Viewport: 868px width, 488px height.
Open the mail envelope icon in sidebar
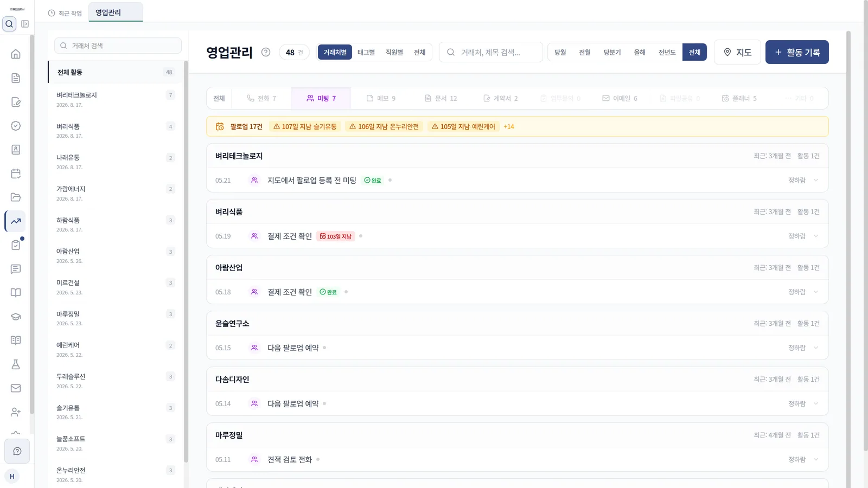(16, 388)
